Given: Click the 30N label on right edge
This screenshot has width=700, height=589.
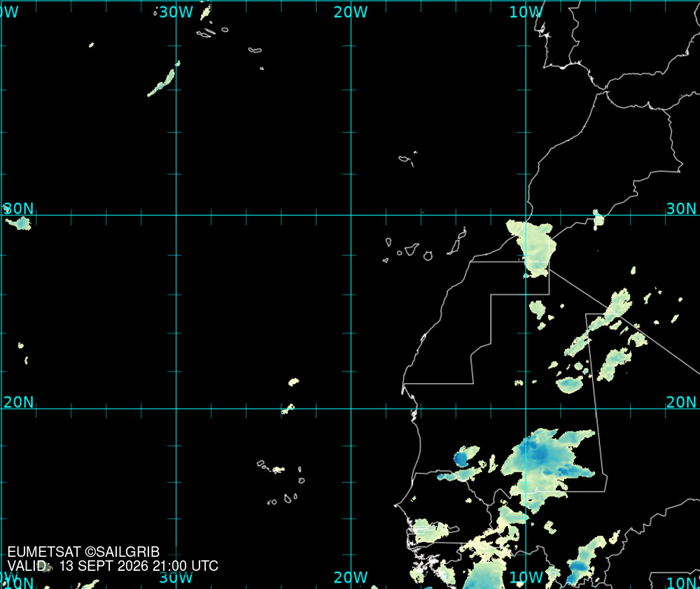Looking at the screenshot, I should 681,208.
